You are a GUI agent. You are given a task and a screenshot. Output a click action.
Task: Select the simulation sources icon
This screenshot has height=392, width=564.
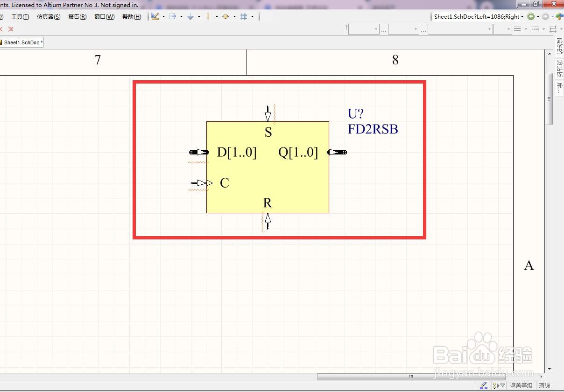(226, 16)
